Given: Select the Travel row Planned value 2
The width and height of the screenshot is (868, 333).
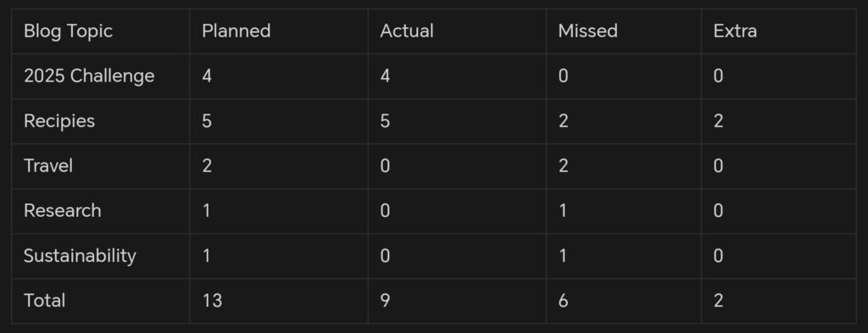Looking at the screenshot, I should coord(207,166).
